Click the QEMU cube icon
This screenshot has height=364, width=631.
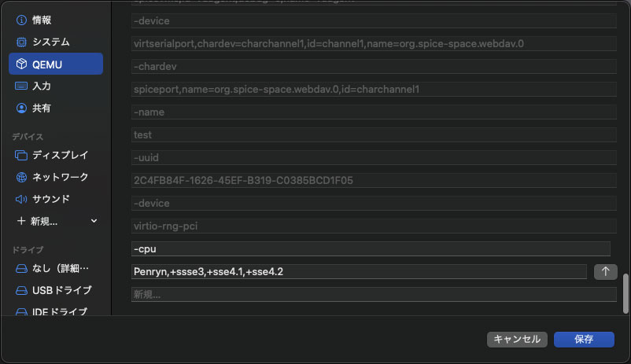click(x=21, y=64)
